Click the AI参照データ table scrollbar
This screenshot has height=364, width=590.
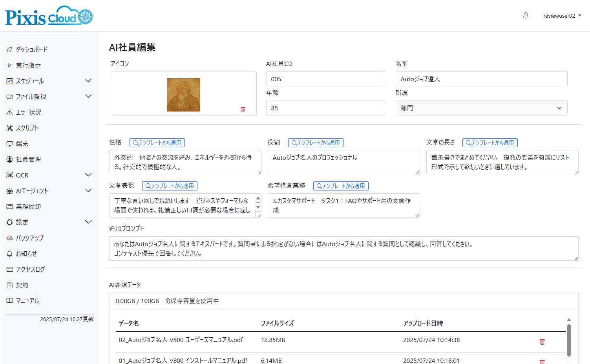(x=569, y=340)
